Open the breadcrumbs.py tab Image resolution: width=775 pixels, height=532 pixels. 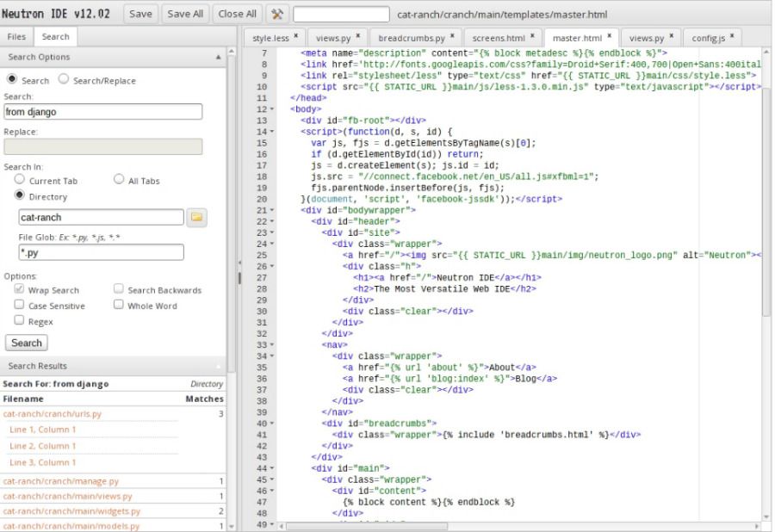tap(409, 38)
